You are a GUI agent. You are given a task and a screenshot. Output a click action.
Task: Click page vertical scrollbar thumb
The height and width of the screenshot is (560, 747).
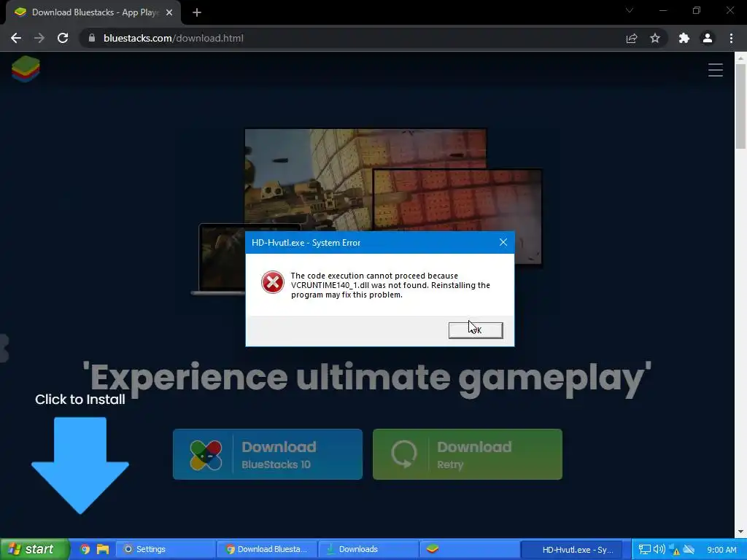tap(741, 106)
